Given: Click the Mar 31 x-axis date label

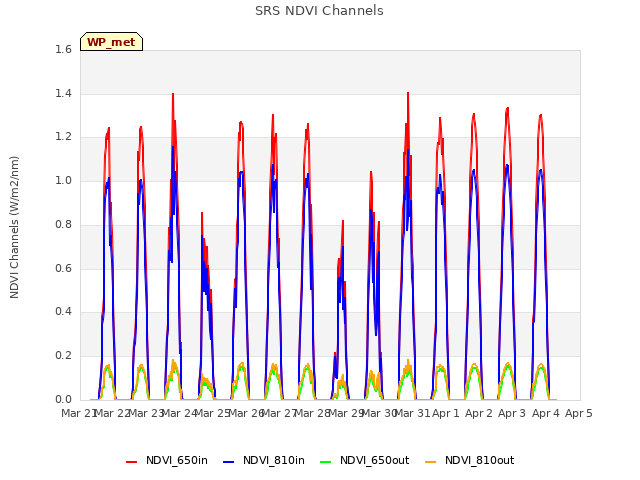Looking at the screenshot, I should pos(412,413).
